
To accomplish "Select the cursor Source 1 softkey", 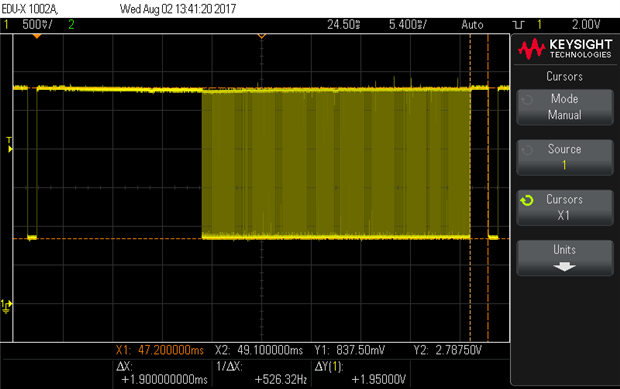I will (565, 157).
